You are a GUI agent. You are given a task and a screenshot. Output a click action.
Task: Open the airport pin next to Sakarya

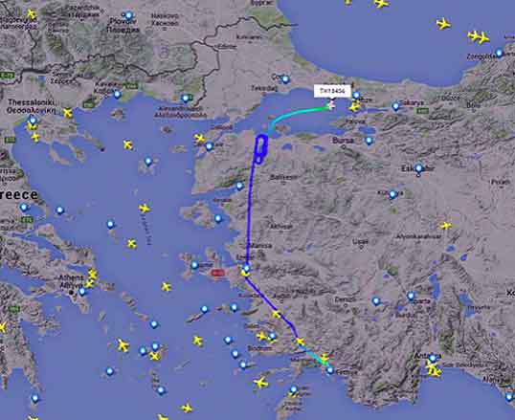[x=395, y=106]
